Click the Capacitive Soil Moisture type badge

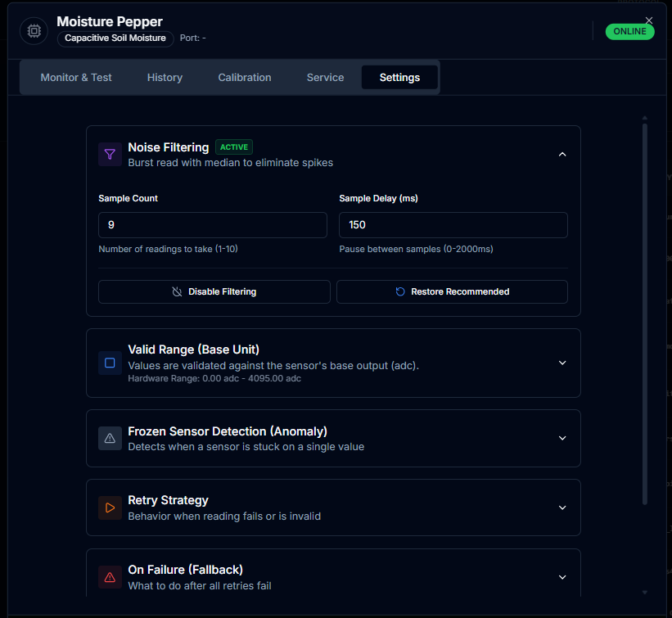(x=115, y=38)
